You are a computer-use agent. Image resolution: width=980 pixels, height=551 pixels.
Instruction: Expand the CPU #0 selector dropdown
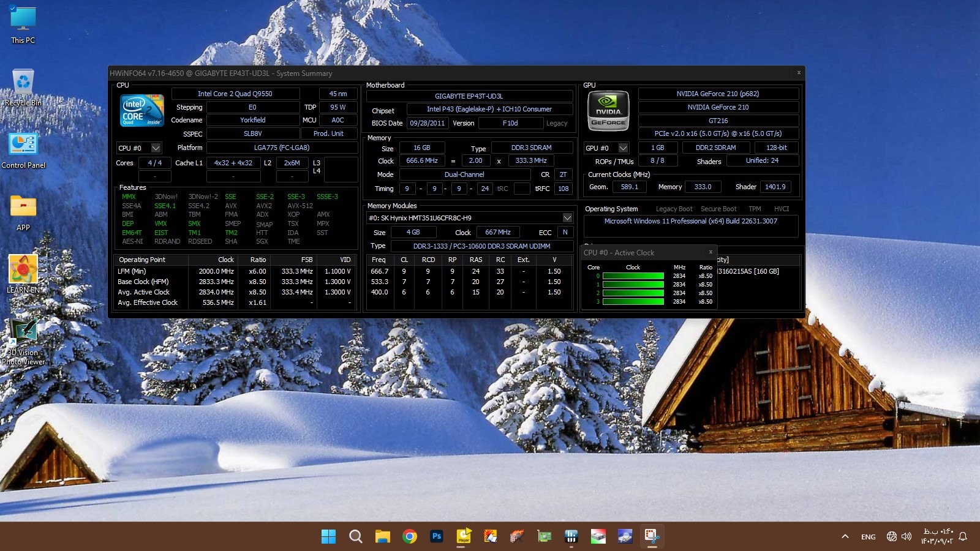click(156, 148)
